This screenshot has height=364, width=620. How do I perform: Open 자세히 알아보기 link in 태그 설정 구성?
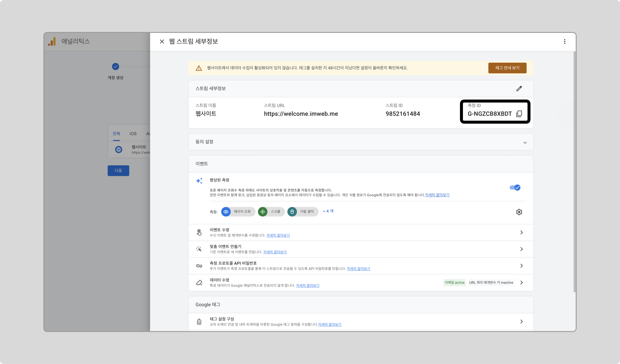[x=329, y=325]
